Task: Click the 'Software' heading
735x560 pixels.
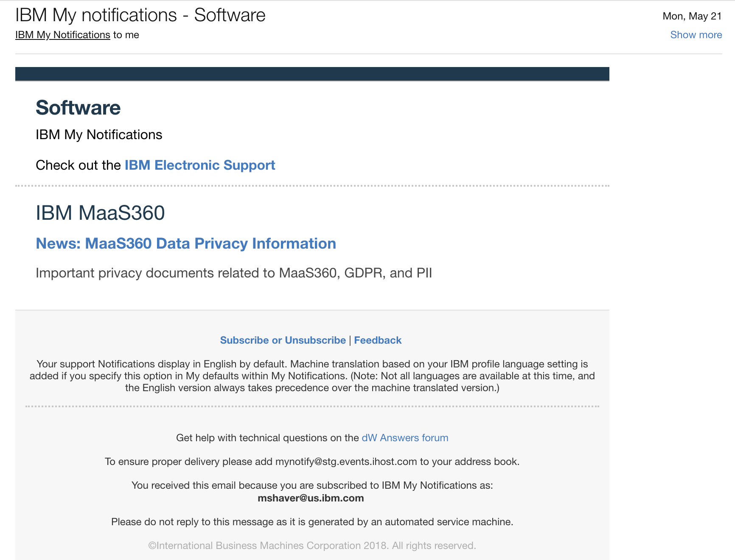Action: coord(78,108)
